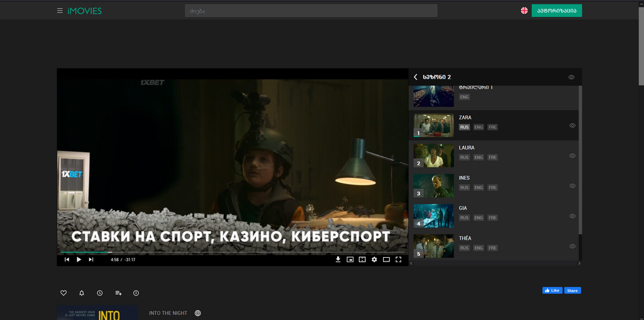This screenshot has width=644, height=320.
Task: Click the episode title LAURA
Action: pos(467,148)
